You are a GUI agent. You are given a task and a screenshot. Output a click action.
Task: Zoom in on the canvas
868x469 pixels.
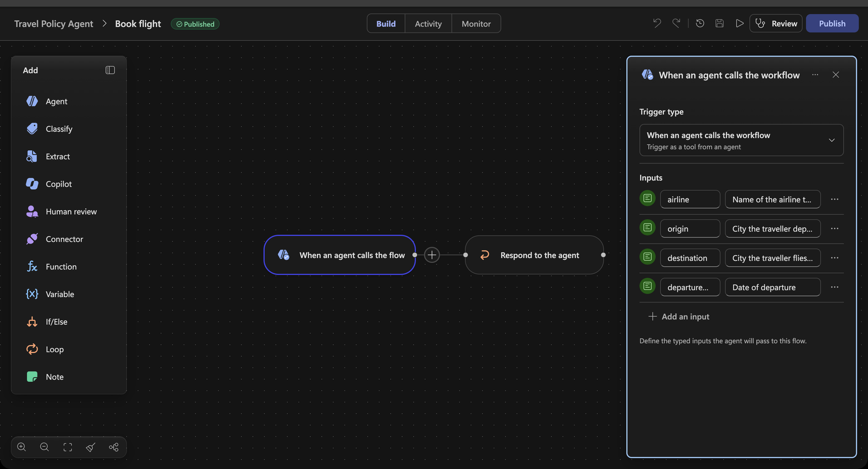[x=22, y=447]
